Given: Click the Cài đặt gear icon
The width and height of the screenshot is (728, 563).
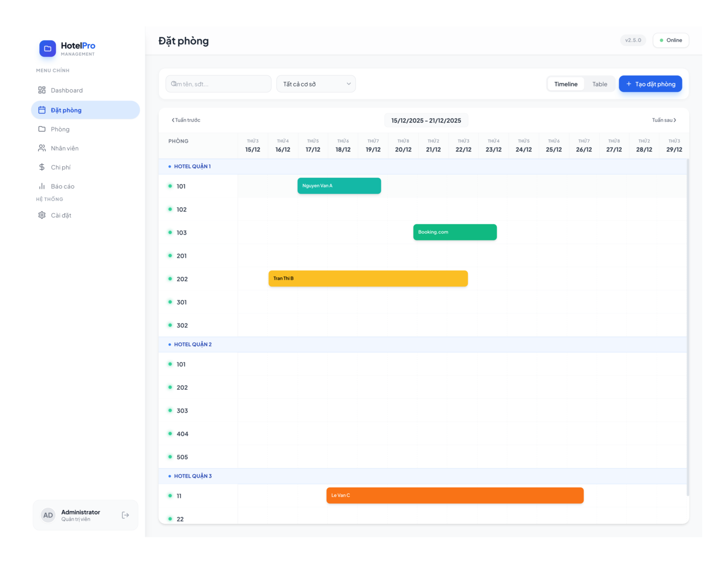Looking at the screenshot, I should (42, 215).
